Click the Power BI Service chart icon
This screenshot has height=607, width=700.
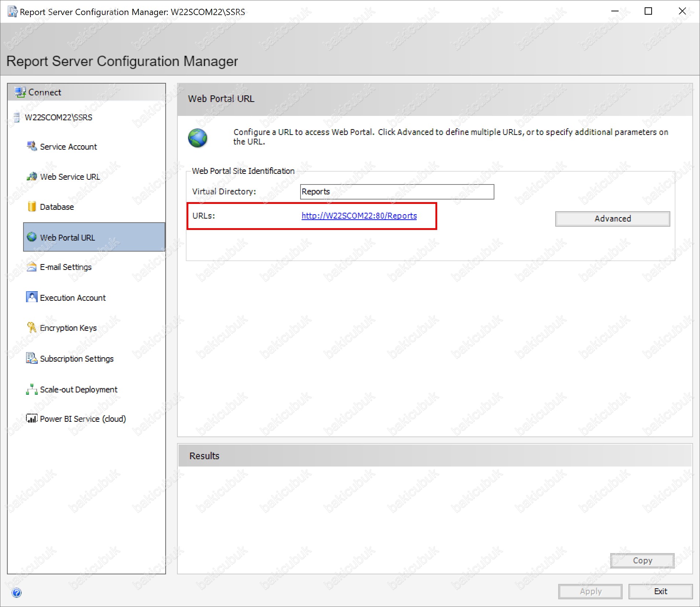(x=32, y=418)
